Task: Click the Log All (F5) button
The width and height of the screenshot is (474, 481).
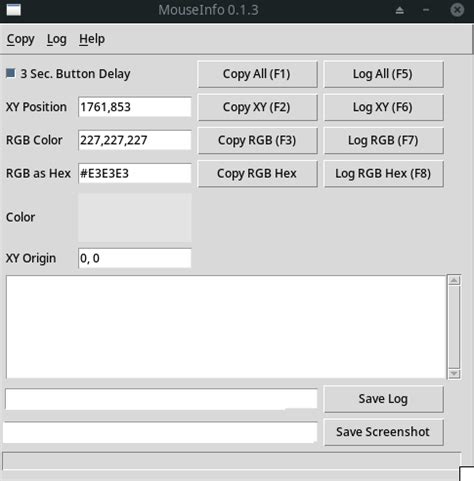Action: coord(383,74)
